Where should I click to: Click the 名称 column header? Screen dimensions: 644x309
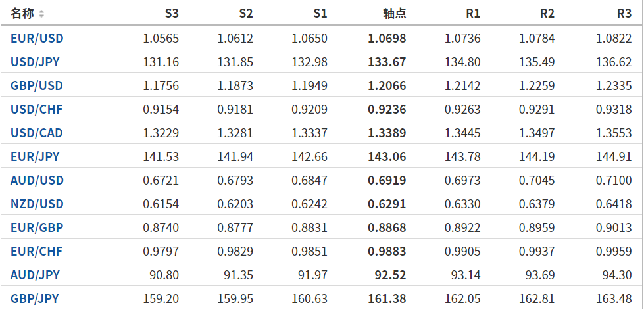pyautogui.click(x=22, y=14)
